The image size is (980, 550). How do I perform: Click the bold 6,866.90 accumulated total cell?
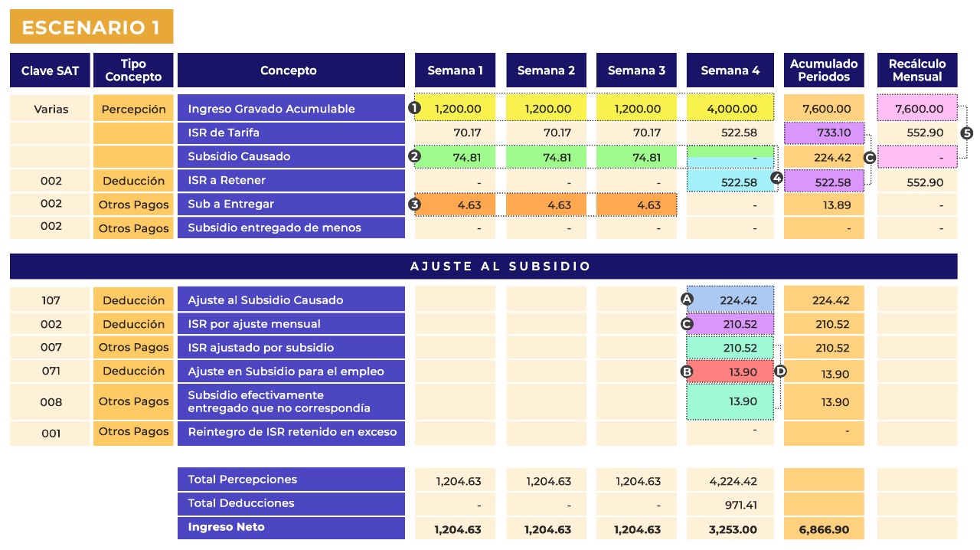tap(824, 529)
